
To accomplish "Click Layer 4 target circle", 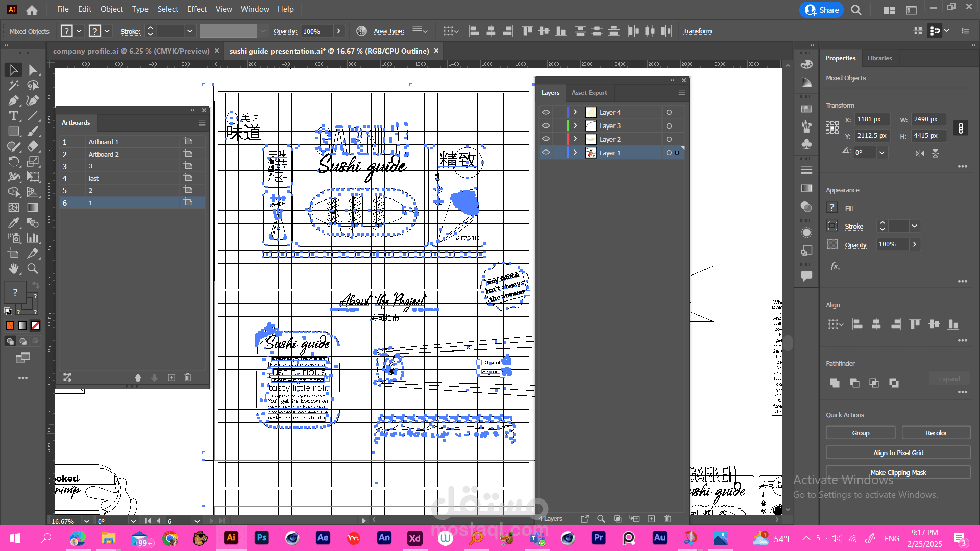I will (669, 112).
